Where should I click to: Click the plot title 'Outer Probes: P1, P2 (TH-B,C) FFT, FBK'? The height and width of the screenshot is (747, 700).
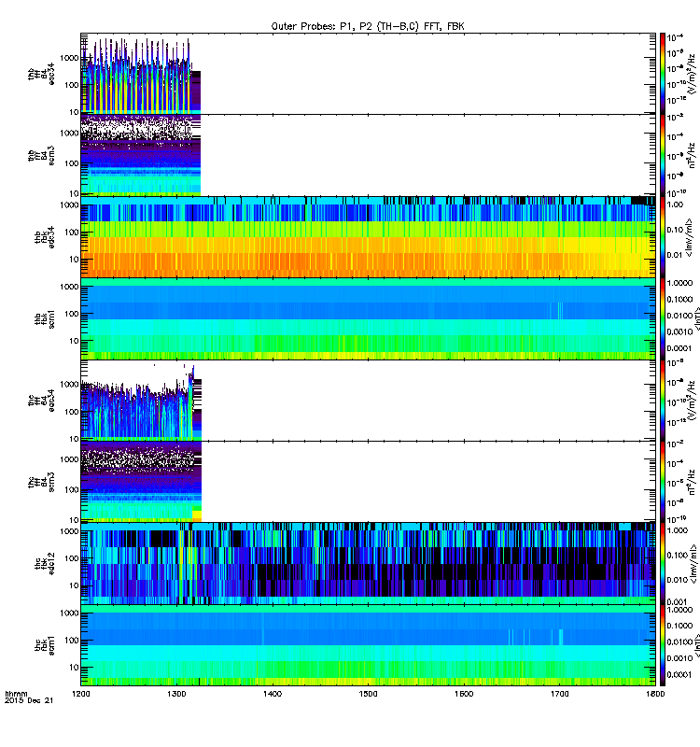(368, 27)
